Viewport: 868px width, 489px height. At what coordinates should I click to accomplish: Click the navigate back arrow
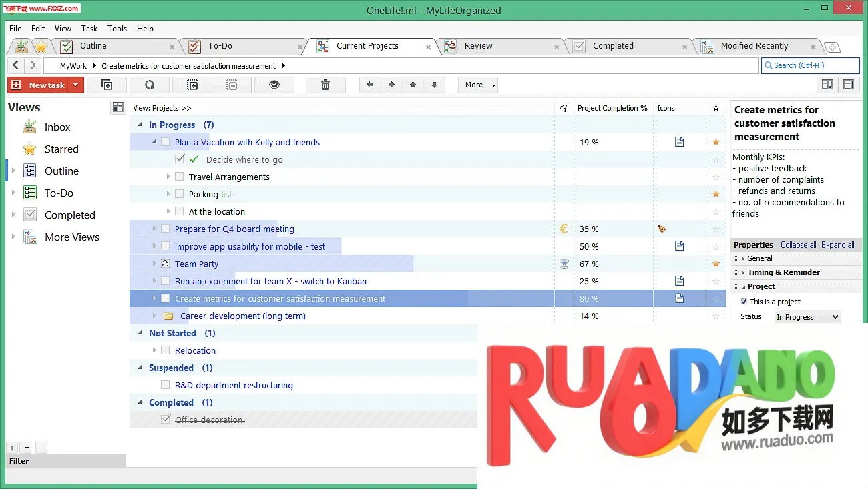click(x=16, y=65)
